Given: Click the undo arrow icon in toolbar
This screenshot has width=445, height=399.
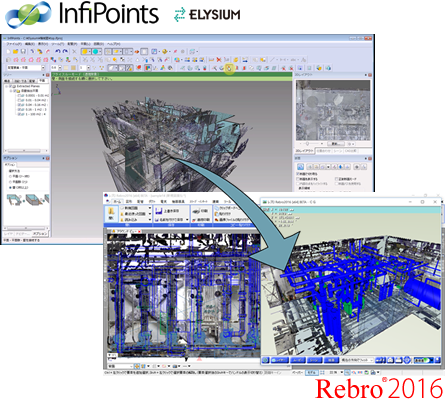Looking at the screenshot, I should [58, 52].
